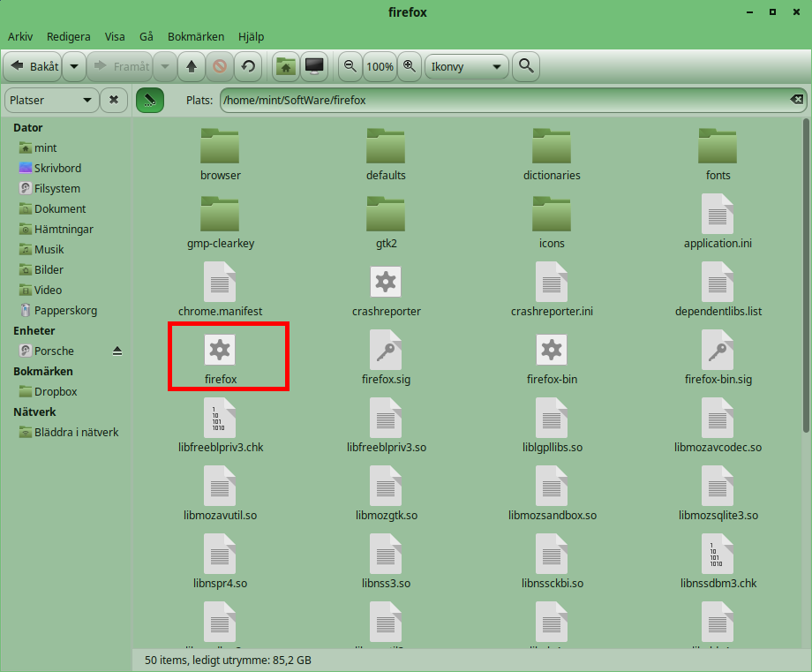Open the Ikonvy view mode dropdown
The height and width of the screenshot is (672, 812).
[466, 66]
